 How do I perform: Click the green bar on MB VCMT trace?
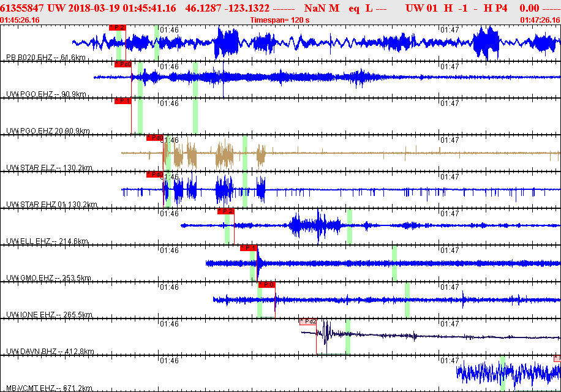pyautogui.click(x=503, y=374)
